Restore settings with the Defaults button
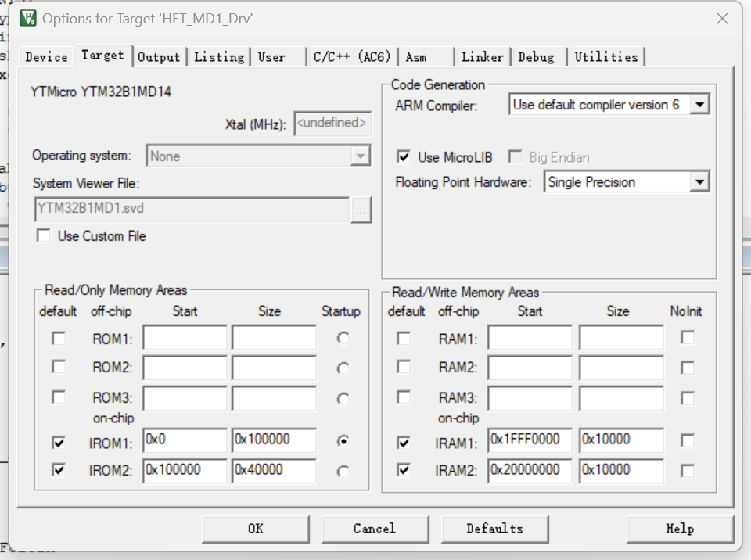The image size is (751, 560). [x=494, y=529]
